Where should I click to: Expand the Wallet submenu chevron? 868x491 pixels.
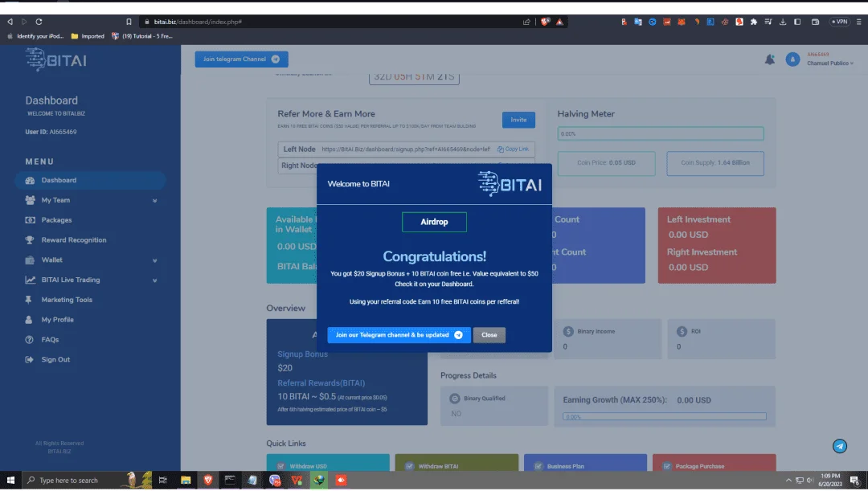coord(154,260)
